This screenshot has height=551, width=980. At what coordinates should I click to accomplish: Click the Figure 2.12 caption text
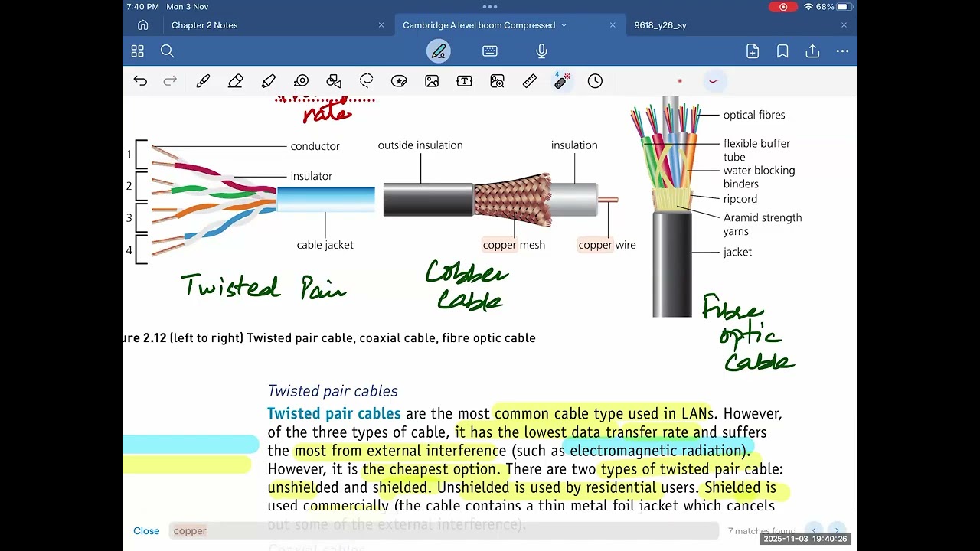[329, 338]
